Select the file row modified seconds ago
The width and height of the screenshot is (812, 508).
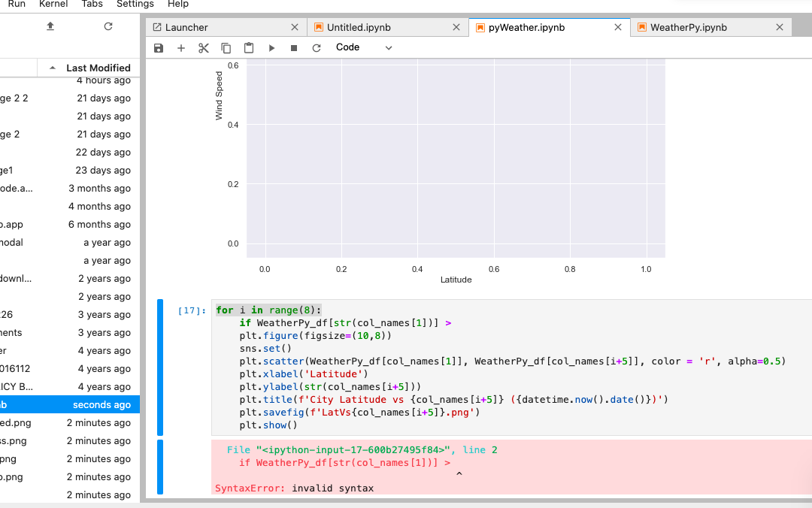point(70,405)
